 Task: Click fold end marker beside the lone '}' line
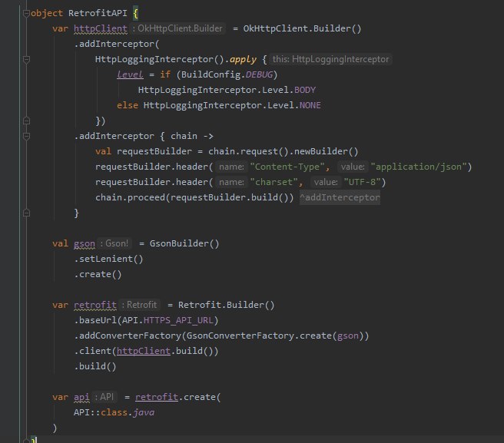(26, 213)
